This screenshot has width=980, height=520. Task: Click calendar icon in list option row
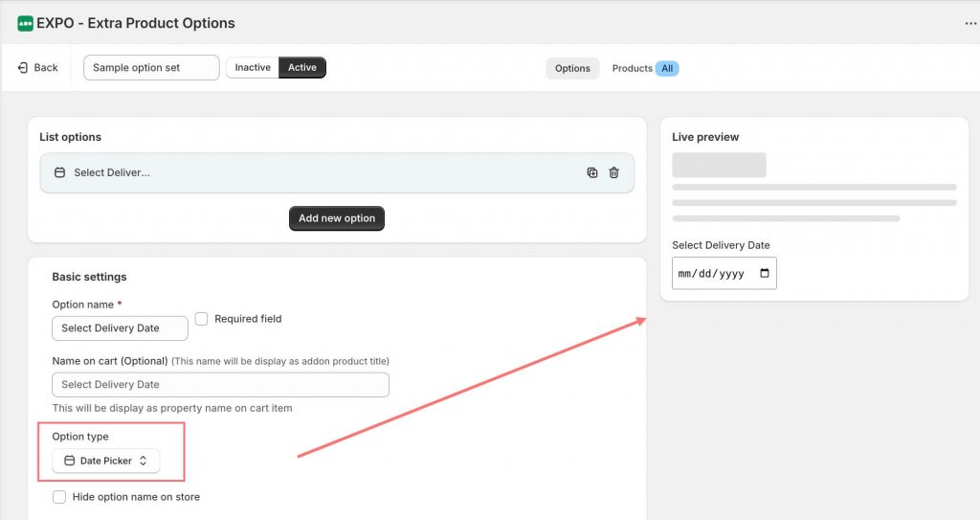pos(59,173)
